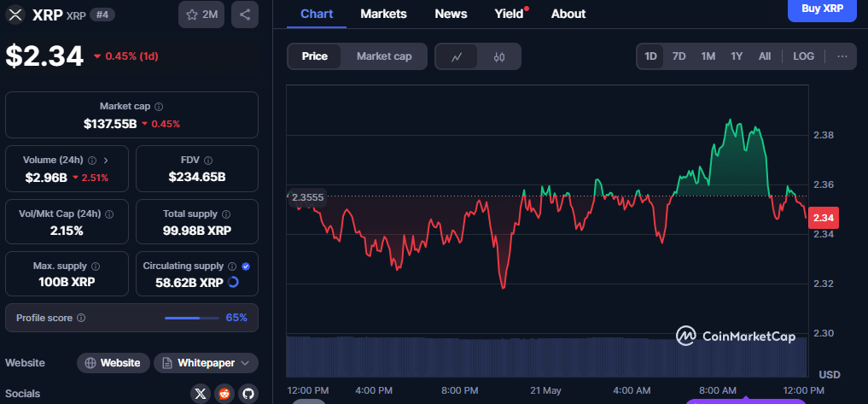868x404 pixels.
Task: Open the About tab
Action: click(x=568, y=14)
